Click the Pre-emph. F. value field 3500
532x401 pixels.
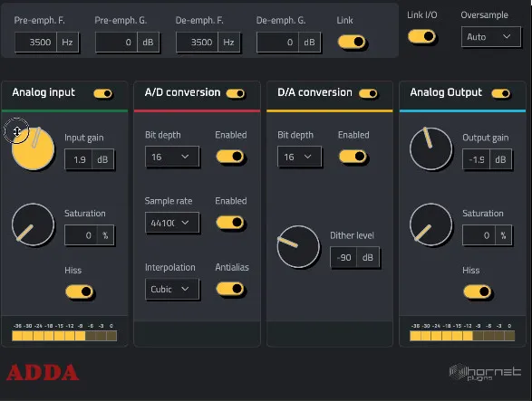pos(35,43)
